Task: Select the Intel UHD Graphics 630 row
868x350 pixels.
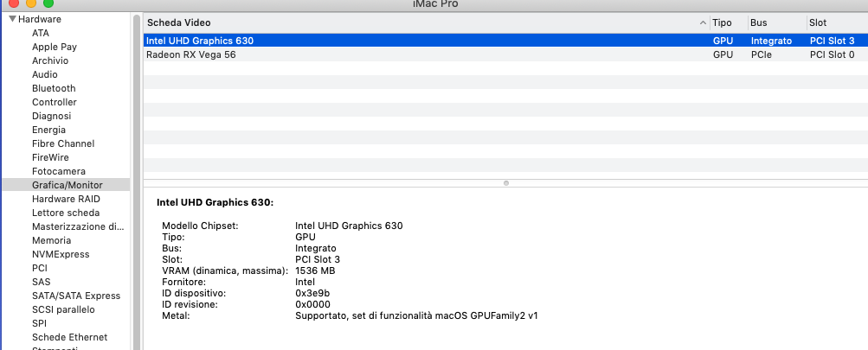Action: point(505,41)
